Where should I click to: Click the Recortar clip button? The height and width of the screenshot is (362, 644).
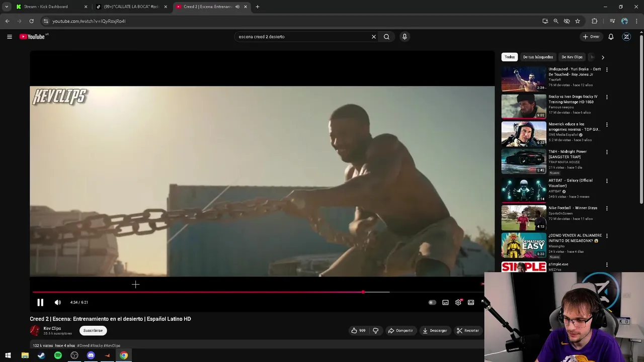pyautogui.click(x=468, y=330)
